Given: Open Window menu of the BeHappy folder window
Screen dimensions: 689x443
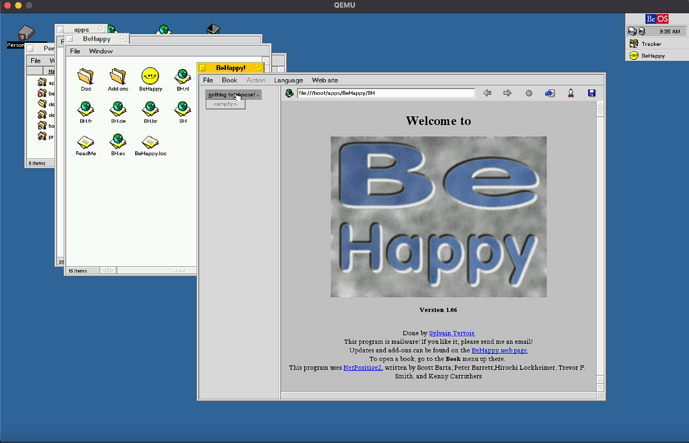Looking at the screenshot, I should click(x=101, y=51).
